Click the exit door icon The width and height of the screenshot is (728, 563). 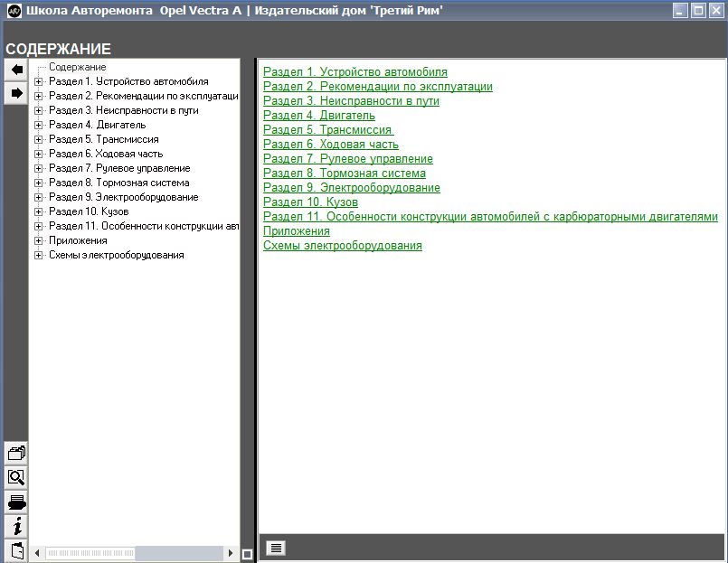(16, 550)
